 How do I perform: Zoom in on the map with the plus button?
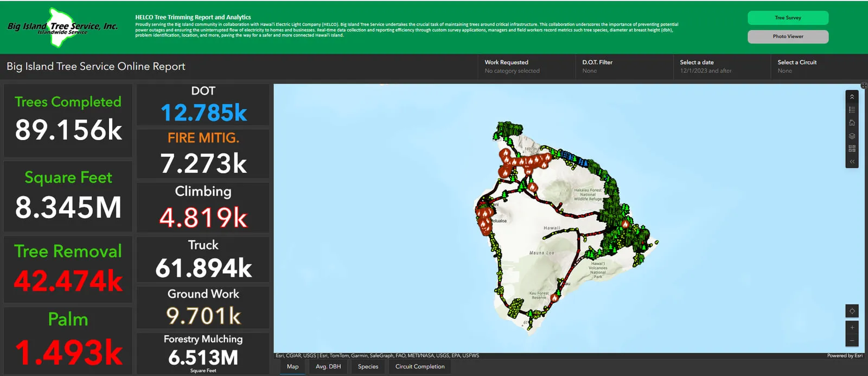pos(852,327)
